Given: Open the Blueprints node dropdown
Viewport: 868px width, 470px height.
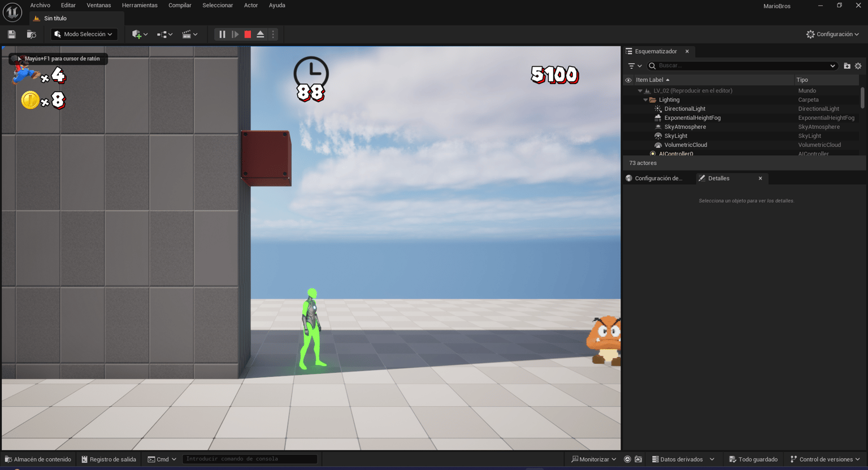Looking at the screenshot, I should (x=164, y=34).
